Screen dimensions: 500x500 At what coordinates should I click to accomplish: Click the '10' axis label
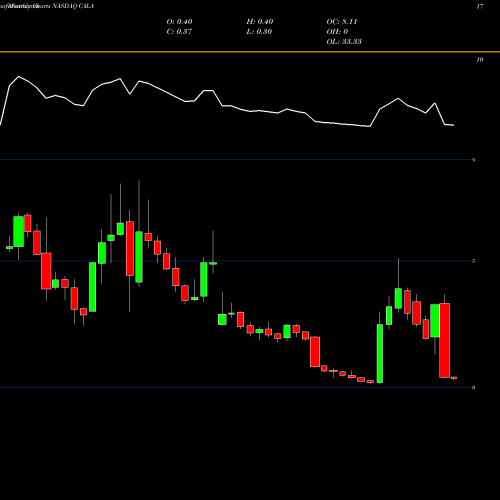click(x=480, y=60)
